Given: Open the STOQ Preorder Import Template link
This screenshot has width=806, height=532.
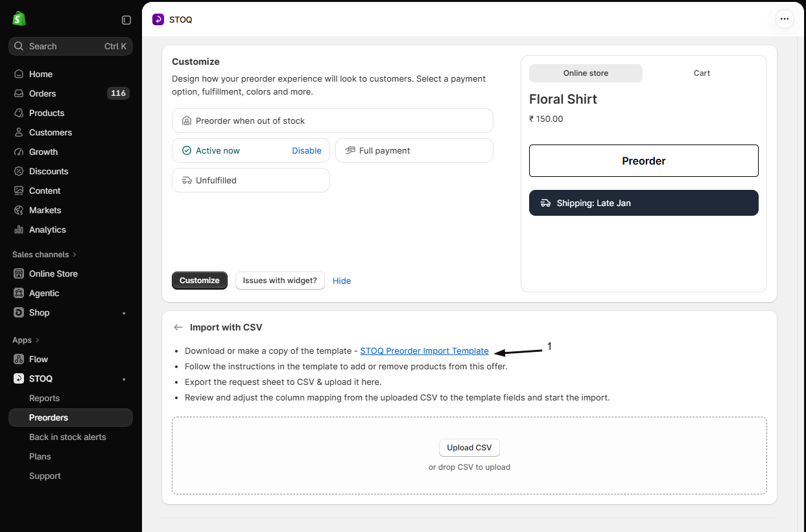Looking at the screenshot, I should 425,351.
